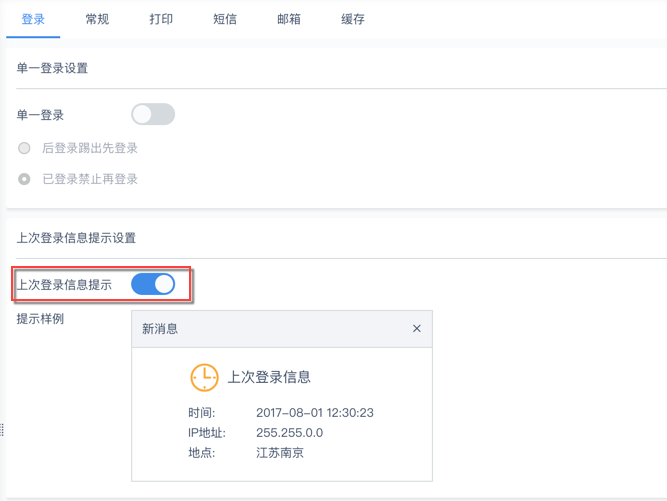
Task: Open the 打印 settings tab
Action: [161, 19]
